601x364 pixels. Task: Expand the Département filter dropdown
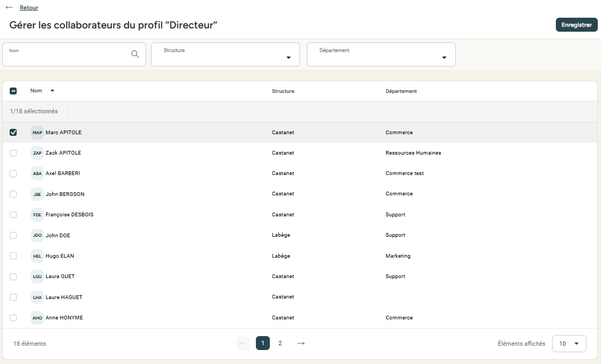point(381,55)
